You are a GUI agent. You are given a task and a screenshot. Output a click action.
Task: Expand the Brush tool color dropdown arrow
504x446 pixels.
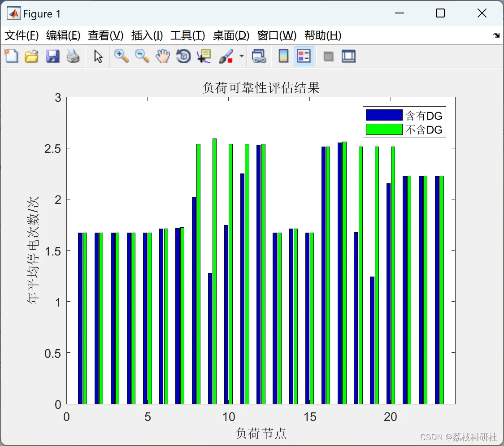coord(241,56)
